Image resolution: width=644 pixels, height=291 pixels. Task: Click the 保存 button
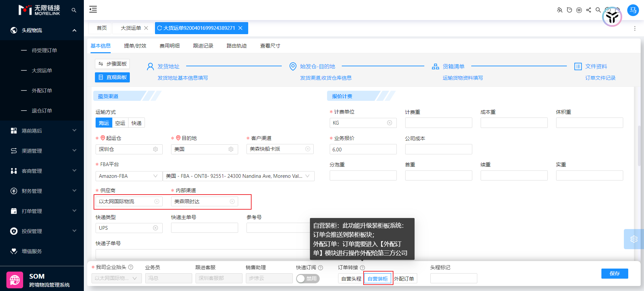pyautogui.click(x=614, y=274)
